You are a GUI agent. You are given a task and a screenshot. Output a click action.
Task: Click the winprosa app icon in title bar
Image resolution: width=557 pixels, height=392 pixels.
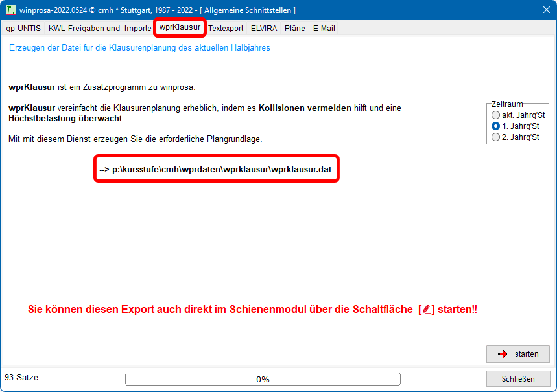pos(10,10)
